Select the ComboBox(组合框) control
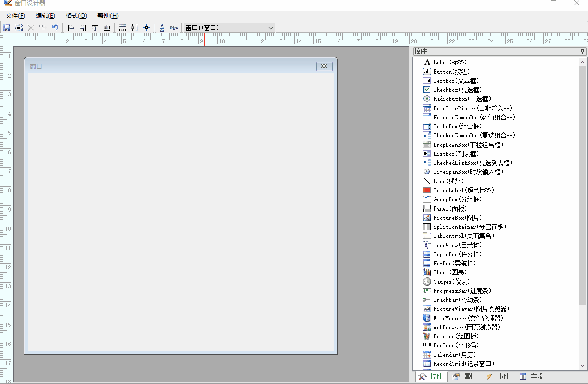The image size is (588, 384). pos(457,126)
